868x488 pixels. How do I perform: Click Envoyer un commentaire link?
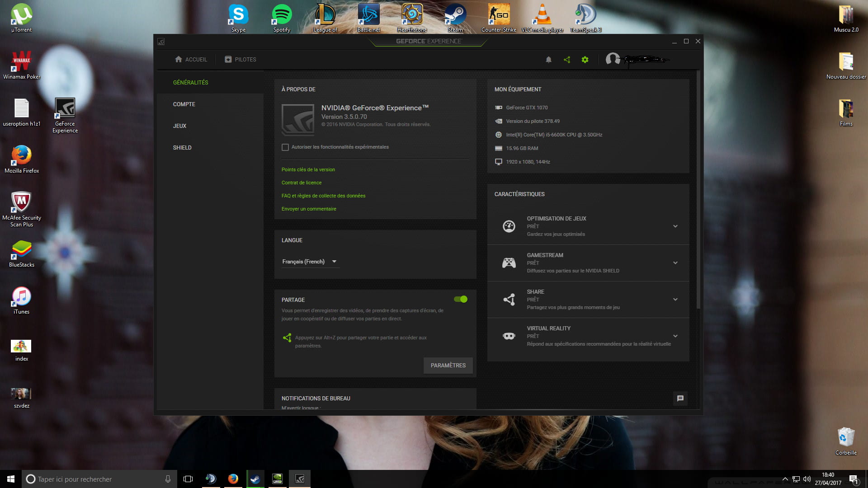309,209
